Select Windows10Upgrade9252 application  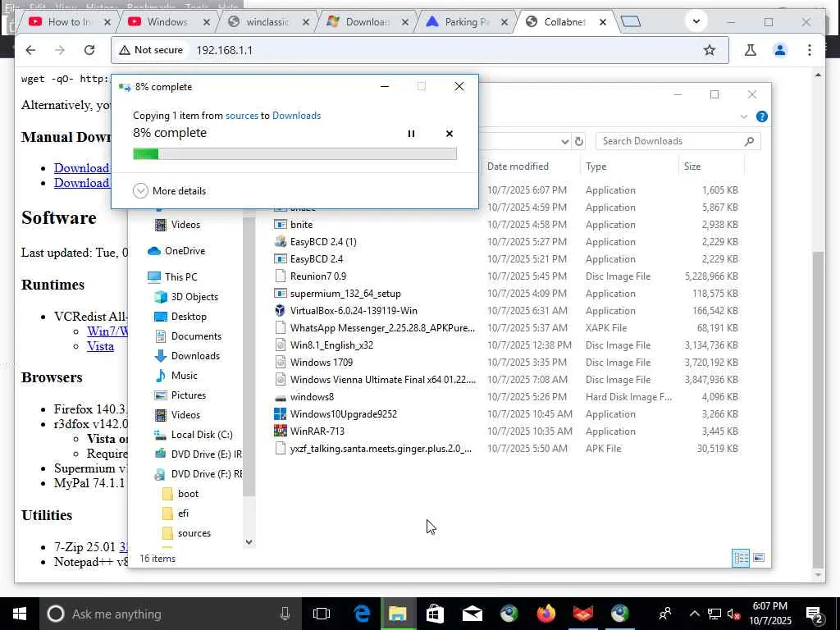click(343, 414)
